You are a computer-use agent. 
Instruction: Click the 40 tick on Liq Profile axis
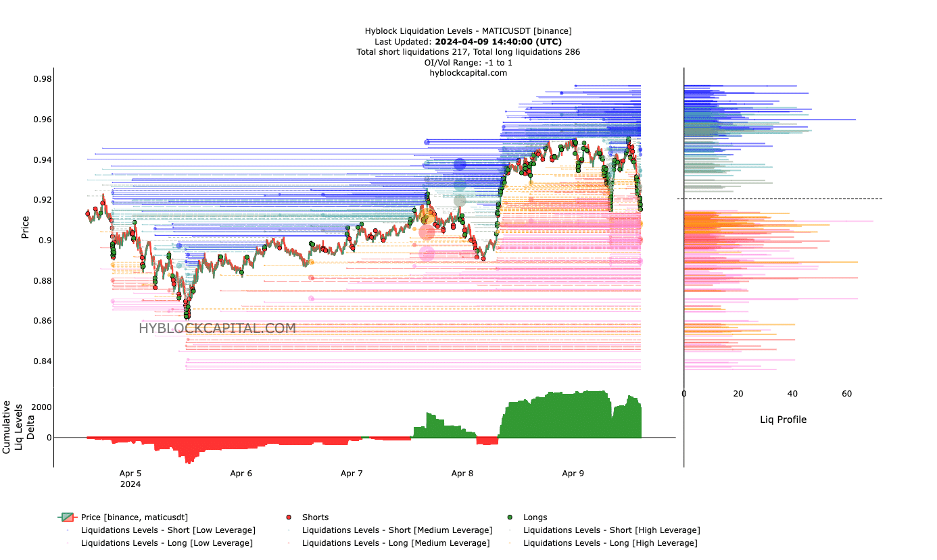pyautogui.click(x=792, y=394)
